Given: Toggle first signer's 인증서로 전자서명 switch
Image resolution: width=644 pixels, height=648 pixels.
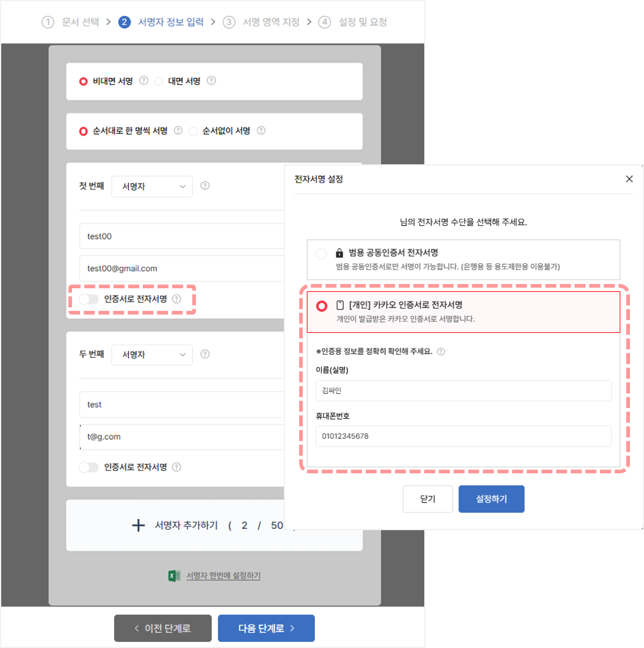Looking at the screenshot, I should [89, 299].
